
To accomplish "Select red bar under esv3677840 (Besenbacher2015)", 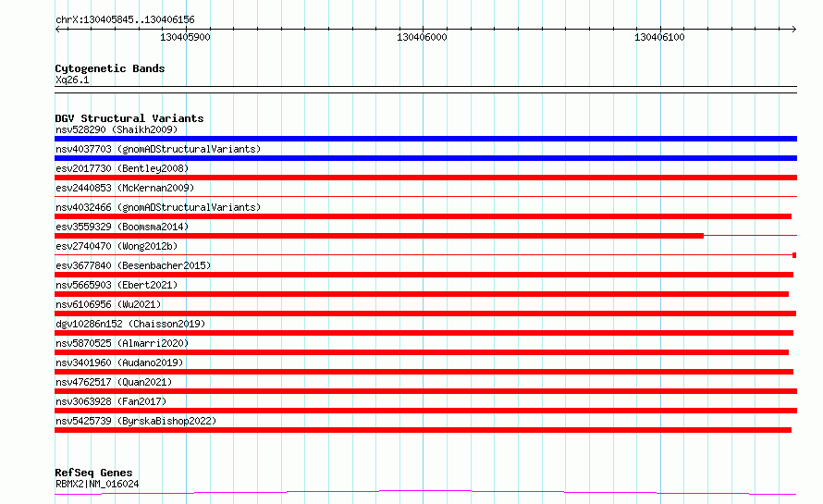I will tap(424, 275).
